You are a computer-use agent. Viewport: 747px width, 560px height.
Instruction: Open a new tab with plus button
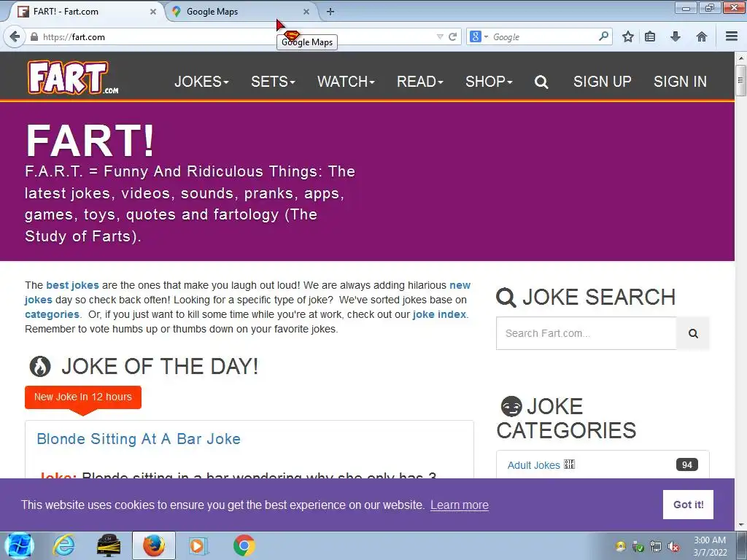(x=330, y=12)
